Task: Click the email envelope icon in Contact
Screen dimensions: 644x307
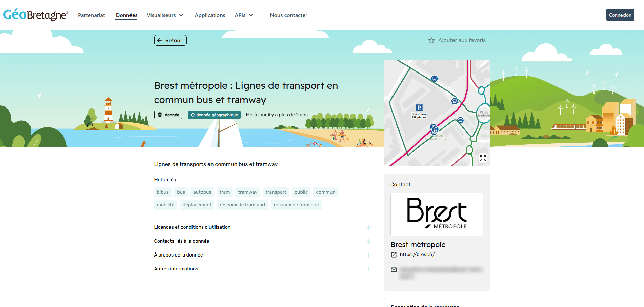Action: pyautogui.click(x=394, y=270)
